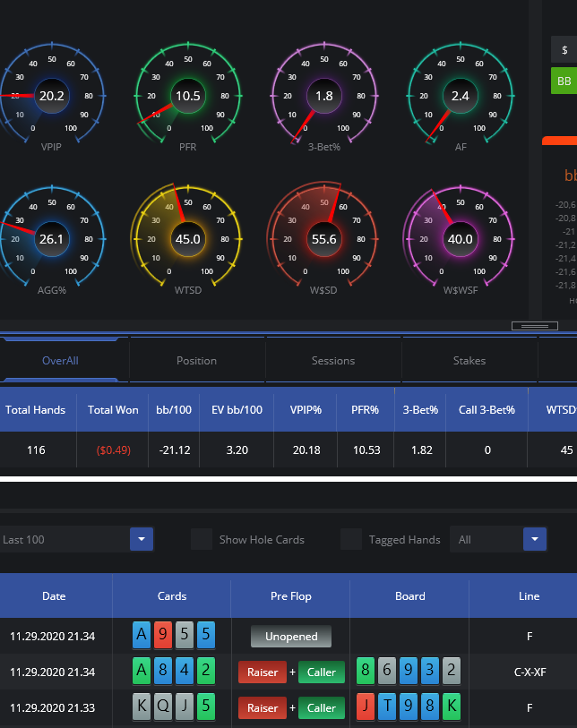Click the Caller badge in KQJ5 hand row
Screen dimensions: 577x728
pyautogui.click(x=322, y=708)
